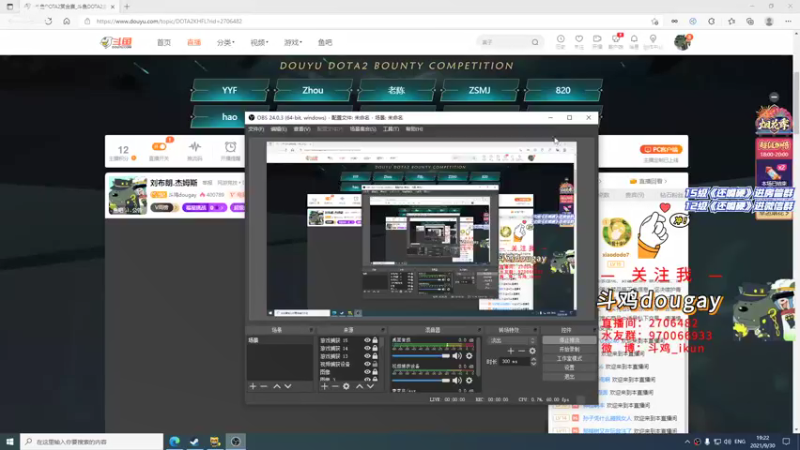Mute the desktop audio channel
800x450 pixels.
pyautogui.click(x=457, y=356)
